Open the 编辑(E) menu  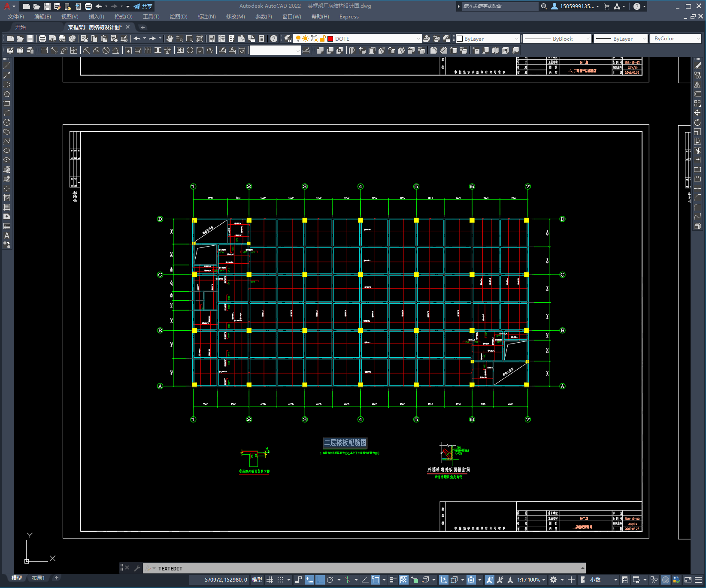[x=42, y=17]
